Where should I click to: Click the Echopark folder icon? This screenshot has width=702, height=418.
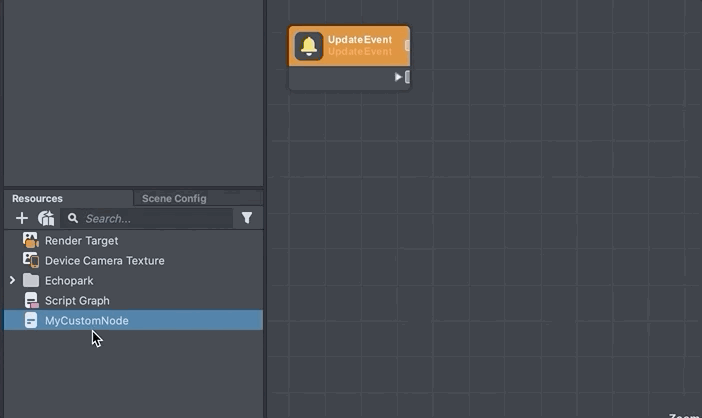pos(30,280)
